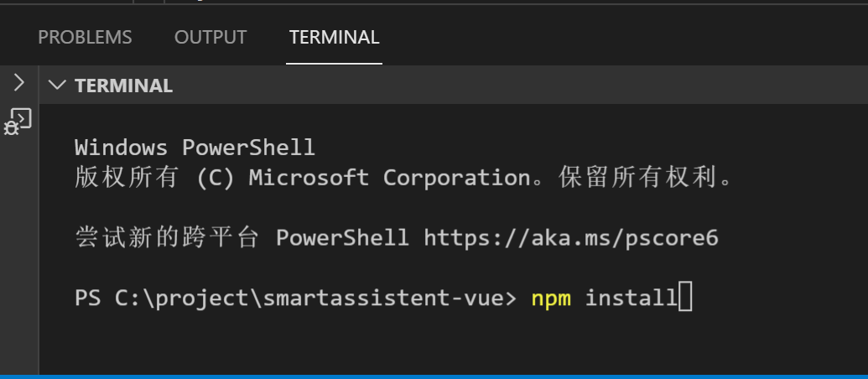
Task: Click the Microsoft Corporation text
Action: [390, 178]
